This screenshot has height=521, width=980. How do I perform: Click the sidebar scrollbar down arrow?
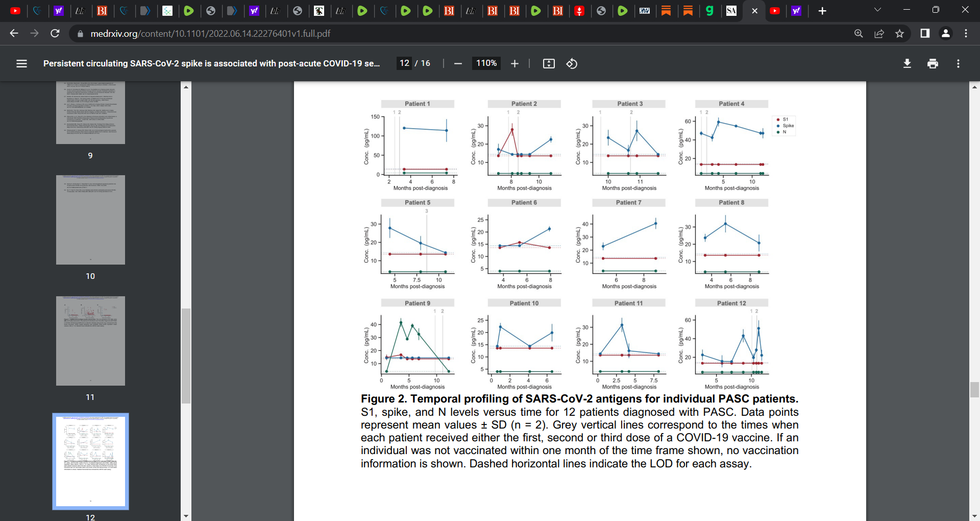click(x=186, y=516)
